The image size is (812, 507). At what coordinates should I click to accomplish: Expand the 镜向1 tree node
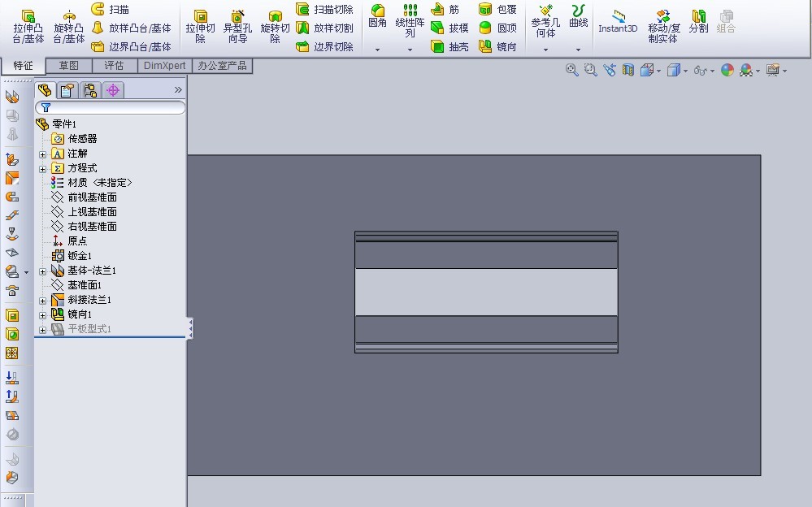coord(42,315)
